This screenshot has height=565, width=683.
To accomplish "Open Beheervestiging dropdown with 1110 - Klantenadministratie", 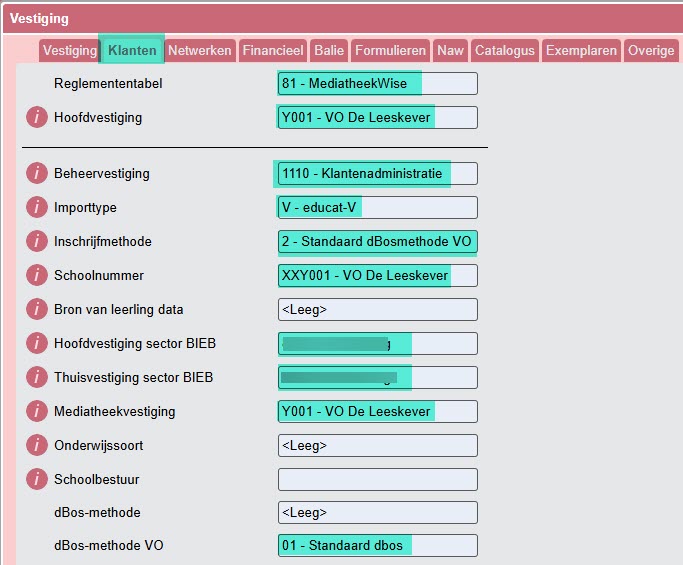I will (x=378, y=173).
